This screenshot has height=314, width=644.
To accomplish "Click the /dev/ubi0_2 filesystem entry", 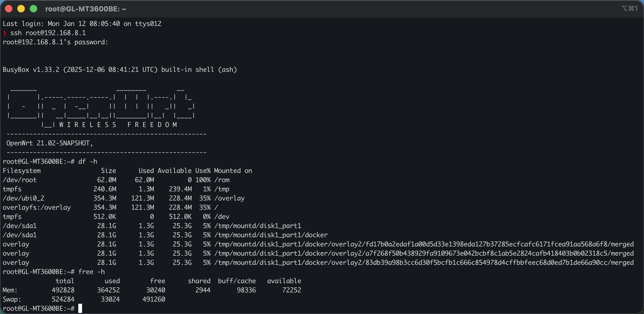I will point(23,198).
